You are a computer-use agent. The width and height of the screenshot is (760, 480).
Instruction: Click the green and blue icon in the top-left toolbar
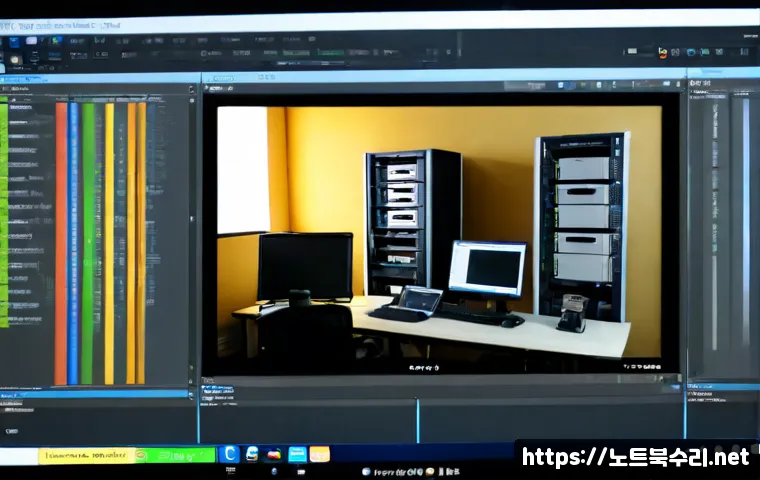56,41
